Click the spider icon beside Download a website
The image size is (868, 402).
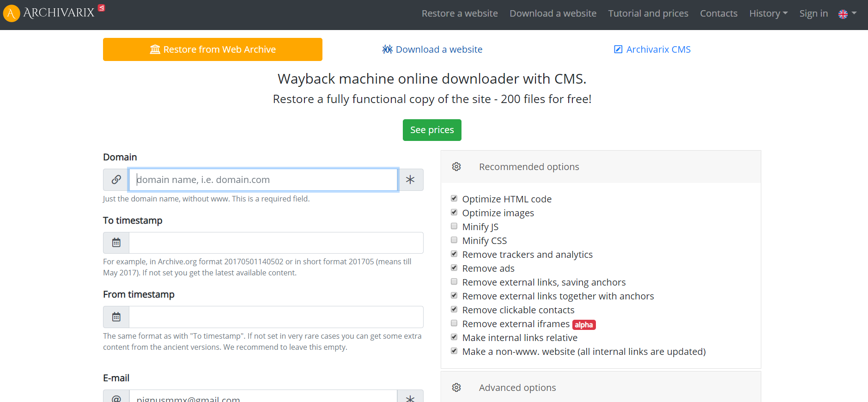[x=387, y=49]
